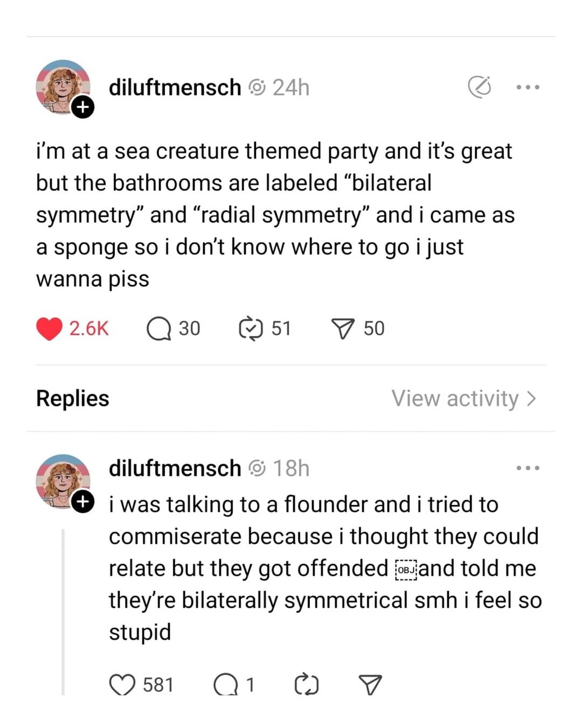Open diluftmensch profile picture on top post
Screen dimensions: 582x728
pos(61,85)
